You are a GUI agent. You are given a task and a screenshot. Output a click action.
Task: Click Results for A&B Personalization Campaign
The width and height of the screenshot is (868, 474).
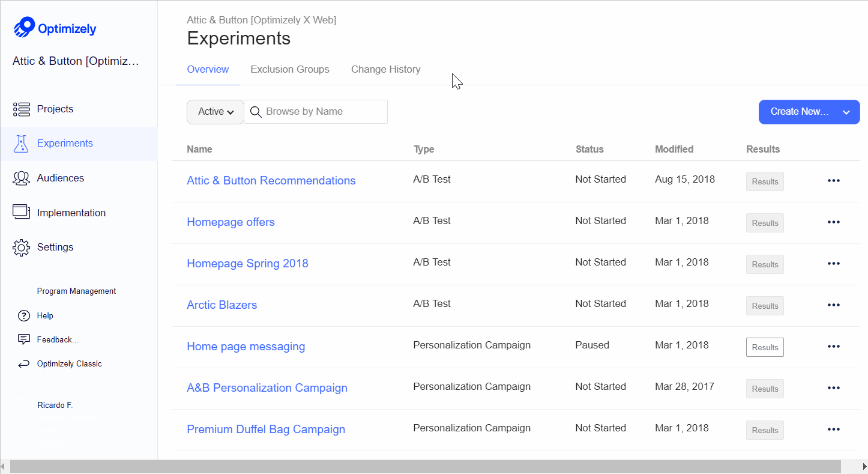click(x=765, y=389)
